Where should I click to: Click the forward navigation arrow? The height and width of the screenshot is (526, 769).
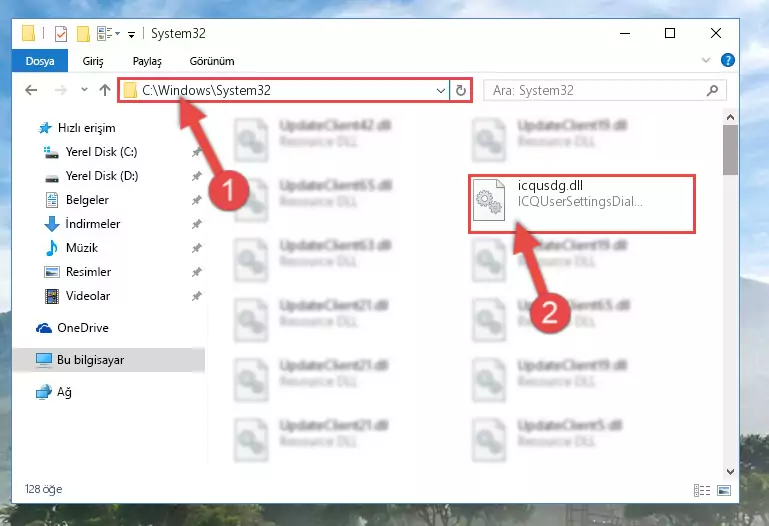tap(60, 90)
